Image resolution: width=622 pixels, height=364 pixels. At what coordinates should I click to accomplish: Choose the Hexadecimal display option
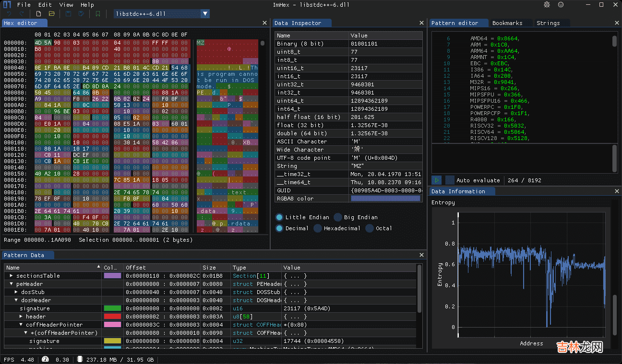318,228
